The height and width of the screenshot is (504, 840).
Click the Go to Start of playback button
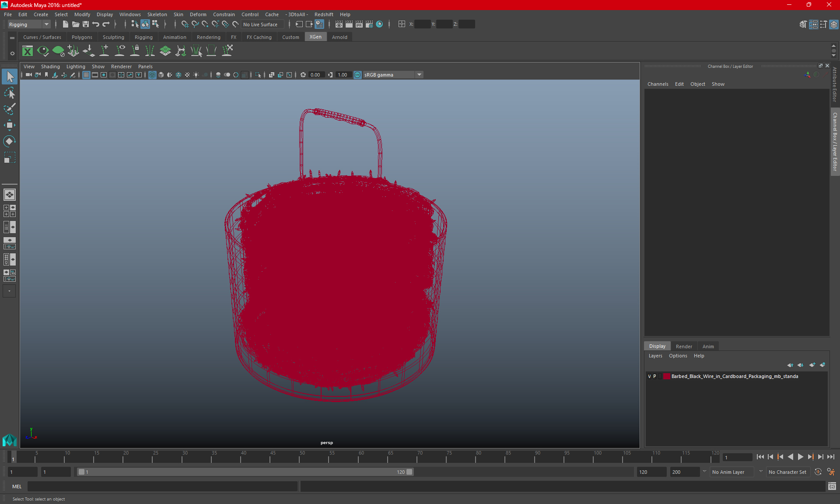(760, 457)
